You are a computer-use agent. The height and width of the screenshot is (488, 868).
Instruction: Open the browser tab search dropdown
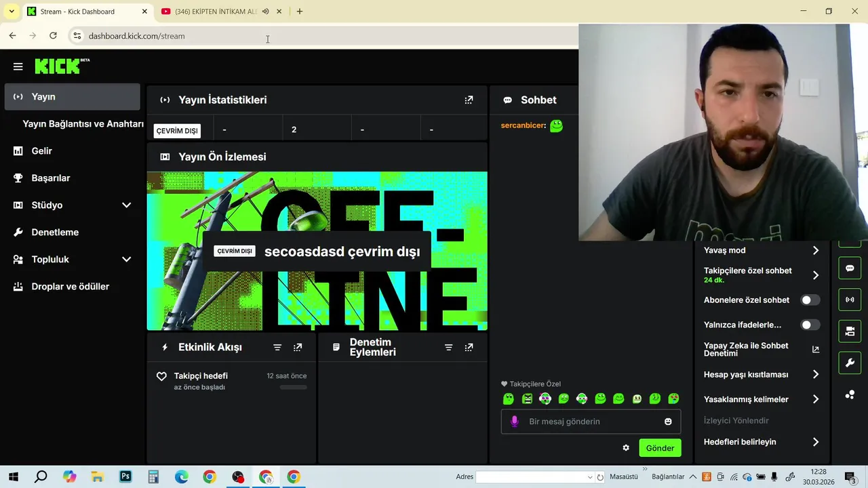pos(12,12)
